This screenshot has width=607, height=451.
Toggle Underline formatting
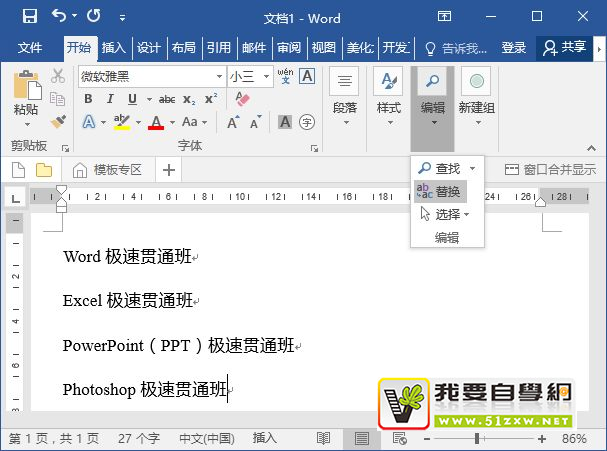point(132,99)
